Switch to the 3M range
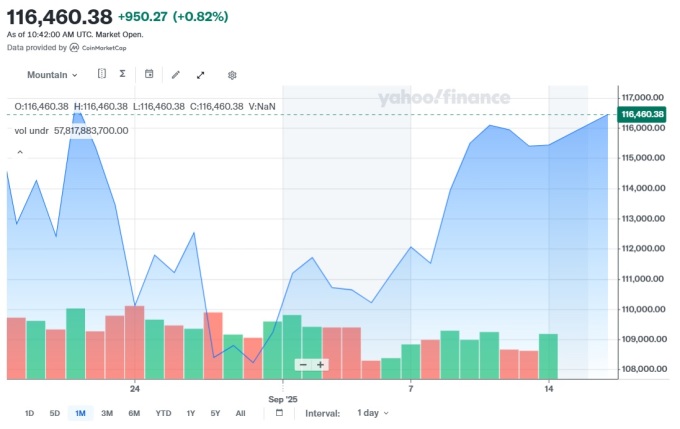 (x=107, y=413)
